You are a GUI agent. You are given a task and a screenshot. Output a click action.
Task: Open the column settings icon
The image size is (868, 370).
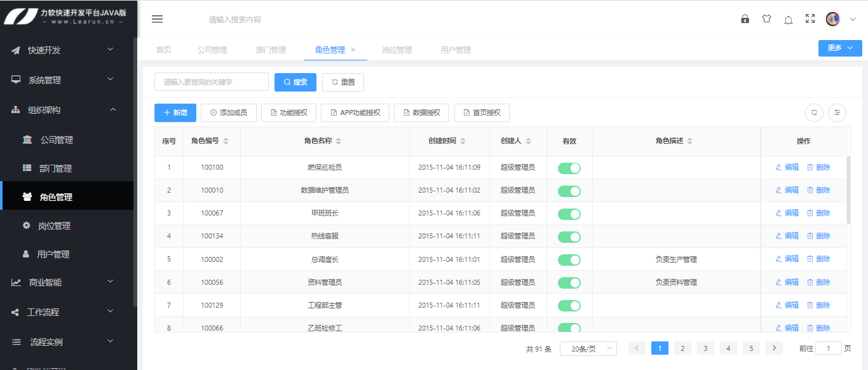click(x=837, y=113)
